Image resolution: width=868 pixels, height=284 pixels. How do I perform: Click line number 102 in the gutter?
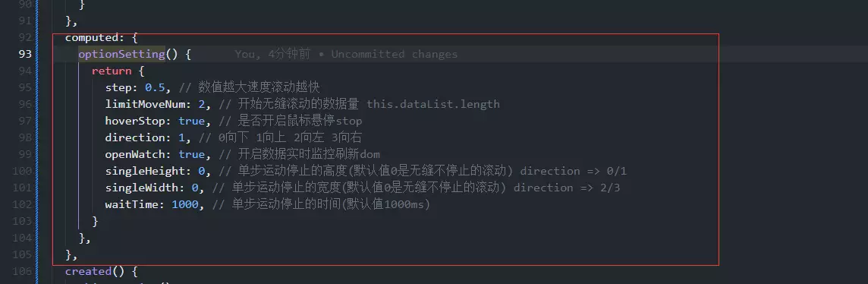(x=23, y=204)
